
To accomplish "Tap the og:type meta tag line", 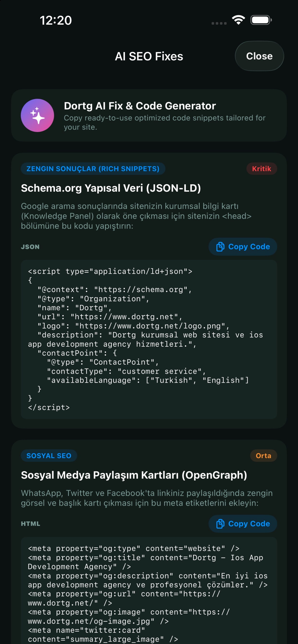I will tap(134, 548).
